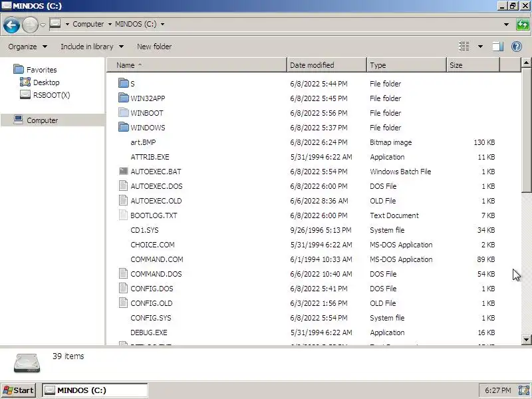The width and height of the screenshot is (532, 399).
Task: Expand the arrow before Computer in address bar
Action: [x=67, y=24]
